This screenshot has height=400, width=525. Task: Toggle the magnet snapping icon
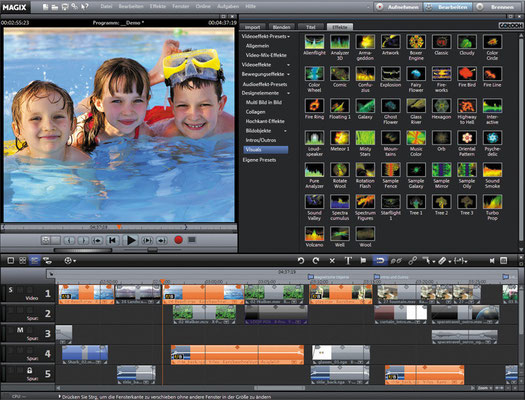(x=380, y=260)
